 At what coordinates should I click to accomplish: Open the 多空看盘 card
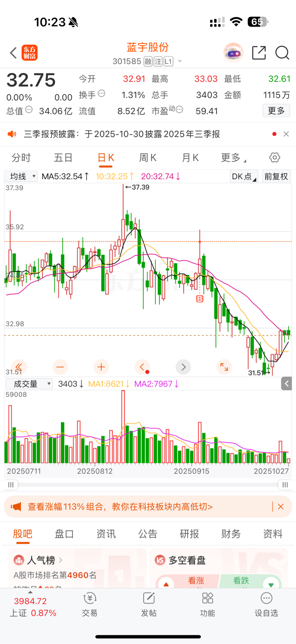pyautogui.click(x=219, y=568)
